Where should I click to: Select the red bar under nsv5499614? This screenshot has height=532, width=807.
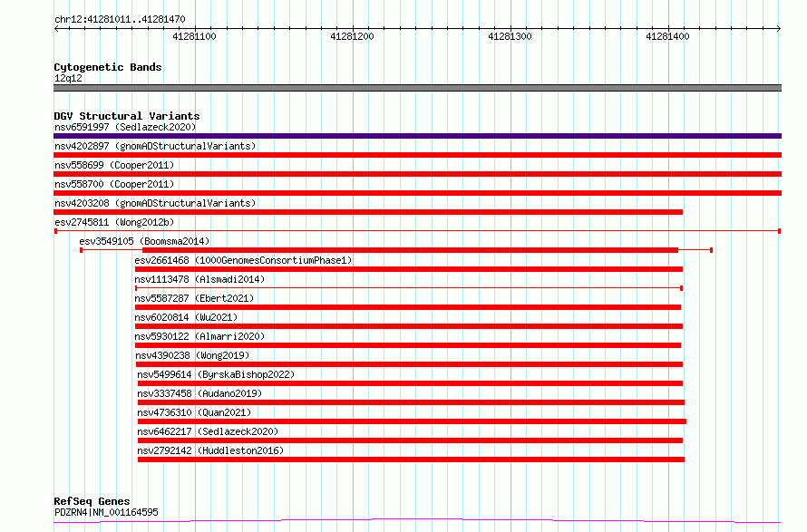pyautogui.click(x=410, y=383)
